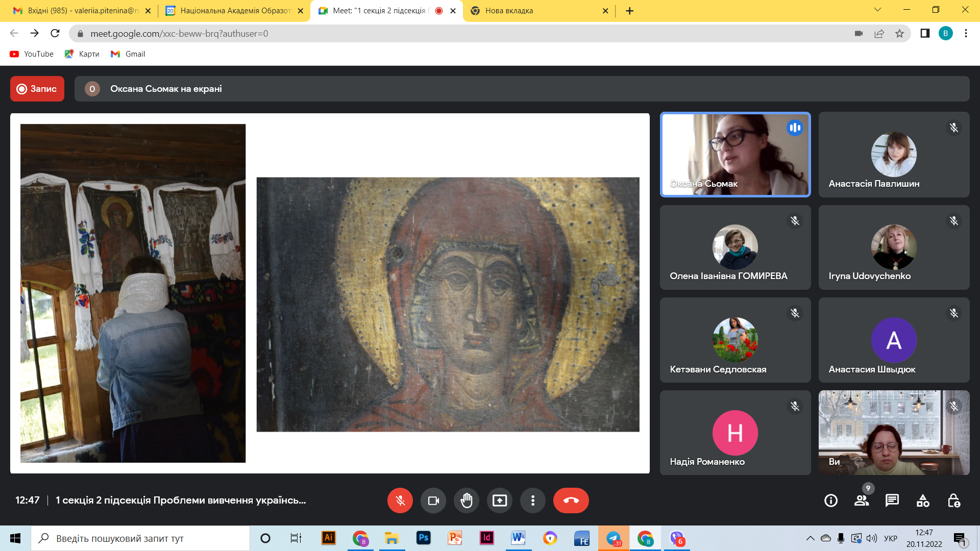
Task: Open Windows notification center
Action: (960, 538)
